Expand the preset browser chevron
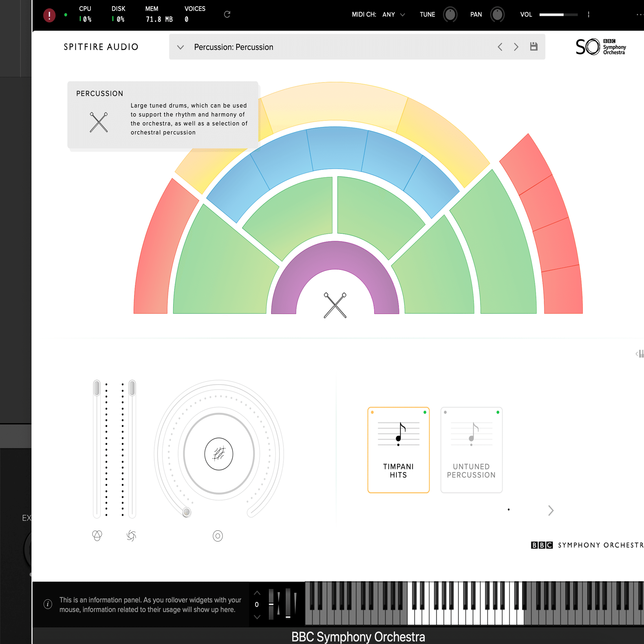 click(x=180, y=47)
